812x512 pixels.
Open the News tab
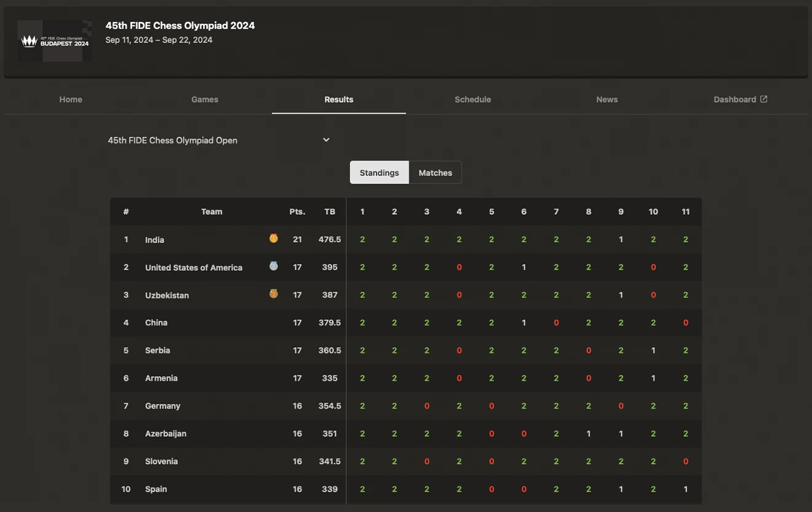[x=607, y=99]
